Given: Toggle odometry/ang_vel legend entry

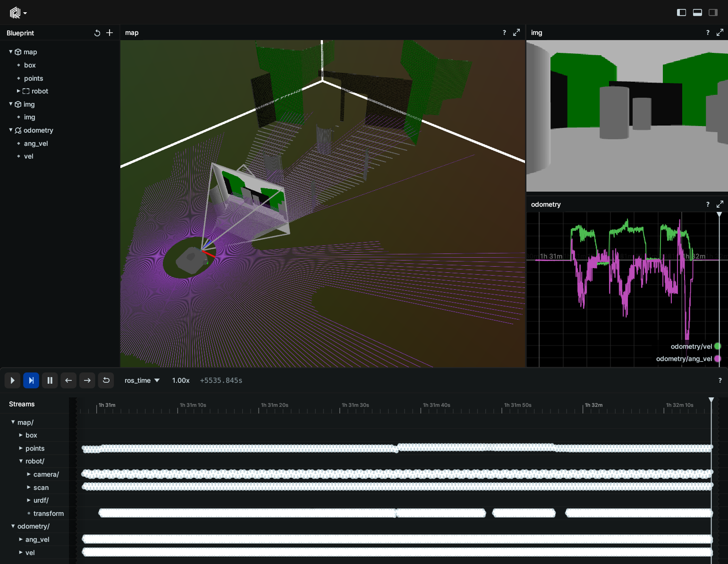Looking at the screenshot, I should (688, 359).
